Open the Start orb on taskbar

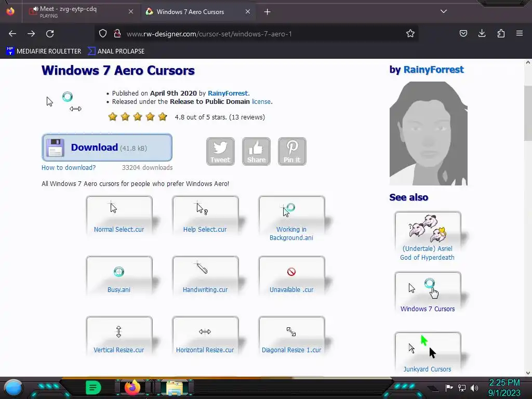pos(14,388)
